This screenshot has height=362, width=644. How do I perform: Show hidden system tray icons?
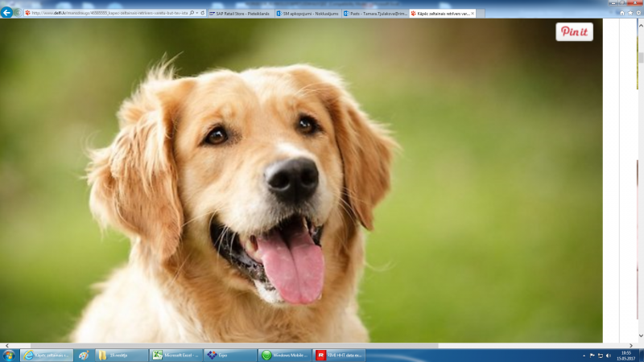(583, 355)
